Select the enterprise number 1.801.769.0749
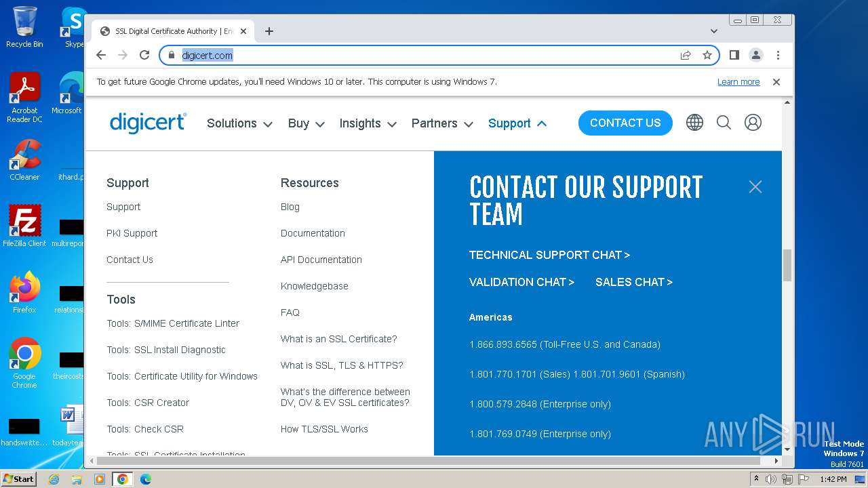 point(503,434)
